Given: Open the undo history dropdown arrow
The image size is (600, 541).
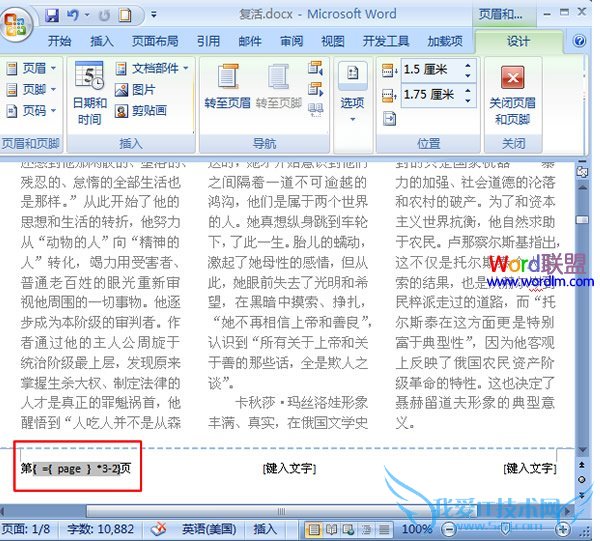Looking at the screenshot, I should coord(87,15).
